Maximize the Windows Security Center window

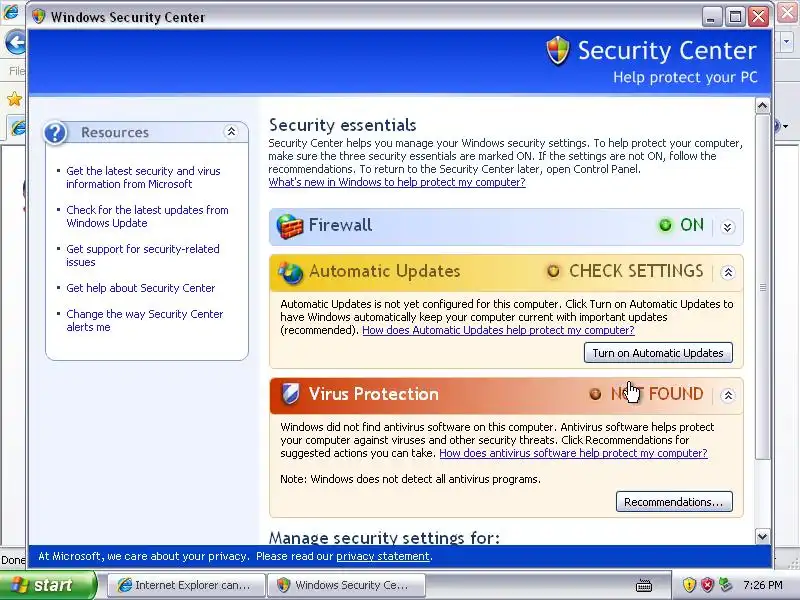coord(735,17)
